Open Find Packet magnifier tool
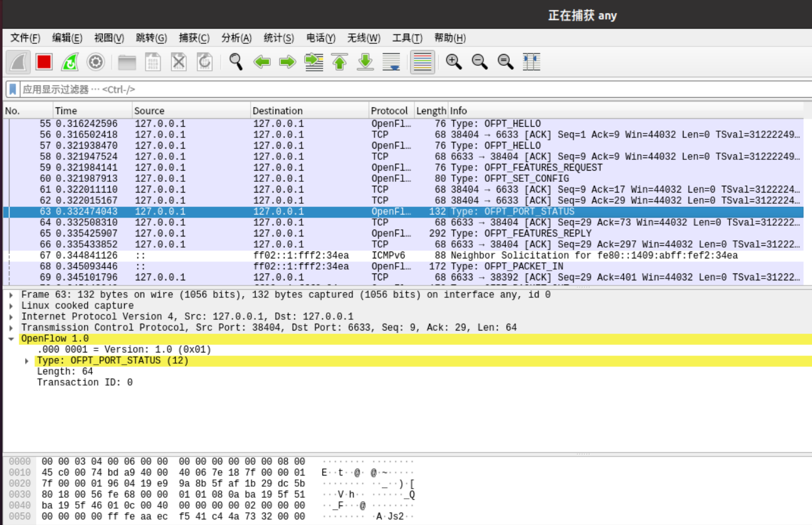Screen dimensions: 812x525 click(x=236, y=61)
